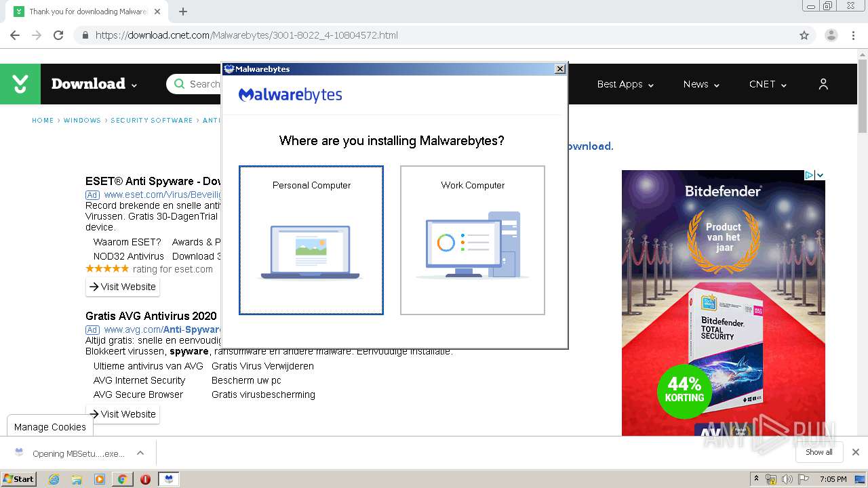Click the taskbar clock 7:05 PM
Screen dimensions: 868x488
pyautogui.click(x=833, y=479)
